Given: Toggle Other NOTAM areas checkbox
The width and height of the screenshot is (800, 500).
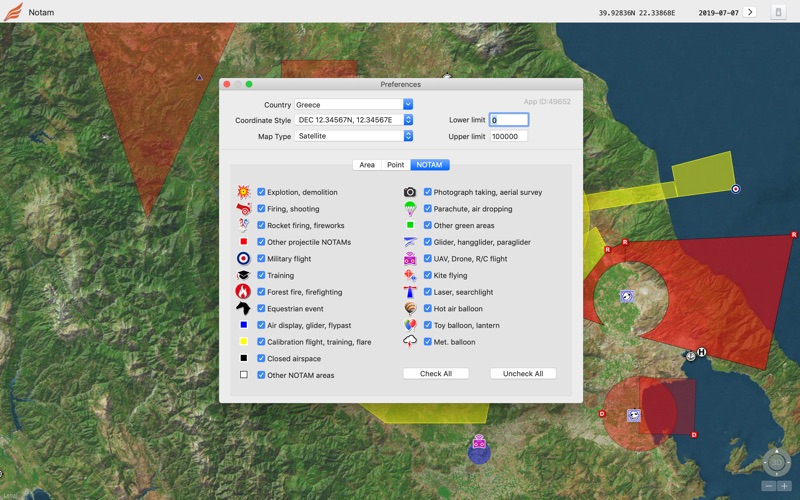Looking at the screenshot, I should point(261,375).
